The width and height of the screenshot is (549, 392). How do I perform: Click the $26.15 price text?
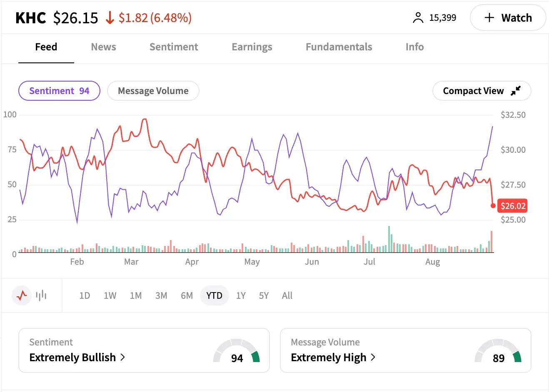click(76, 18)
